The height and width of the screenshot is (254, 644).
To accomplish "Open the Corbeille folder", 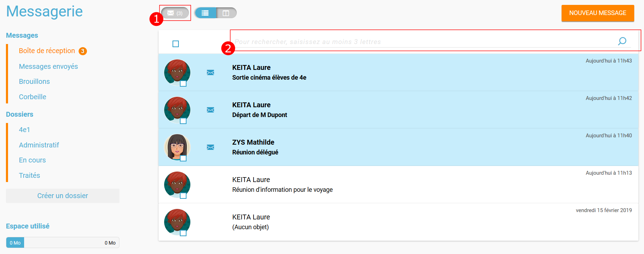I will pos(32,97).
